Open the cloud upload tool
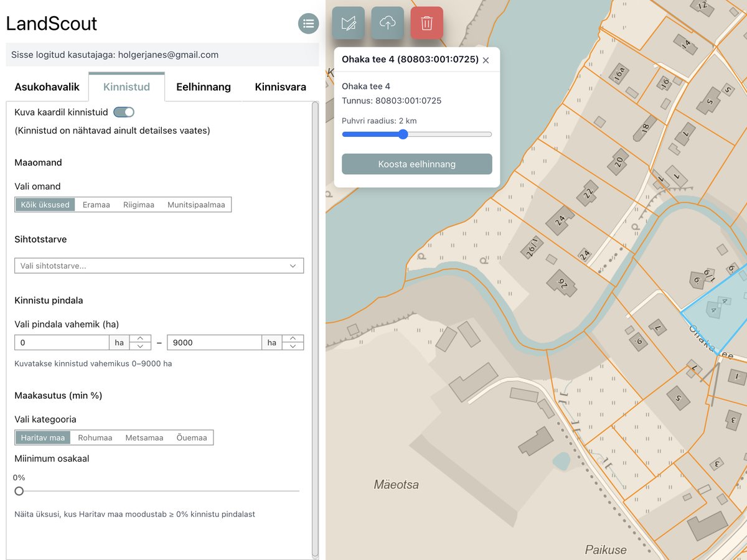Image resolution: width=747 pixels, height=560 pixels. (x=387, y=23)
